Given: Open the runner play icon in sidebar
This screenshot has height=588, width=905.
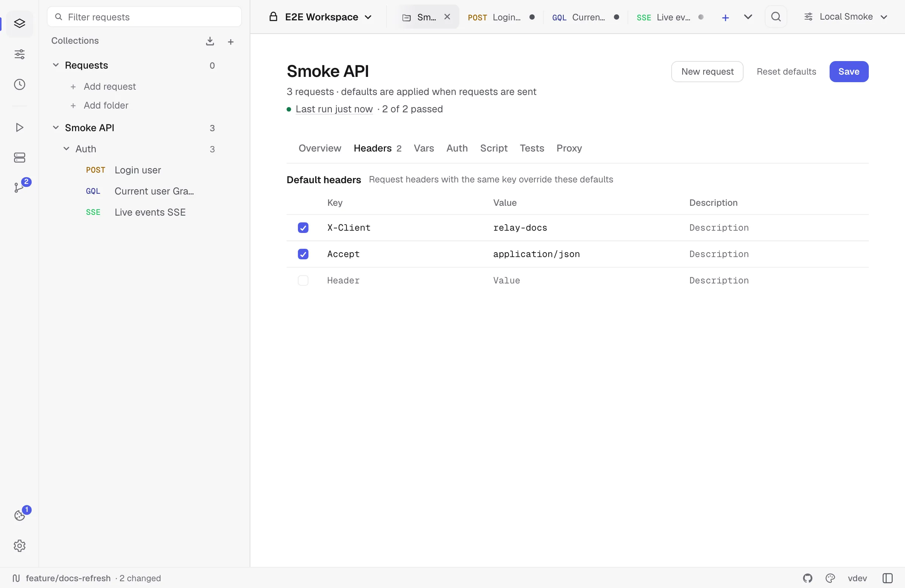Looking at the screenshot, I should point(19,127).
